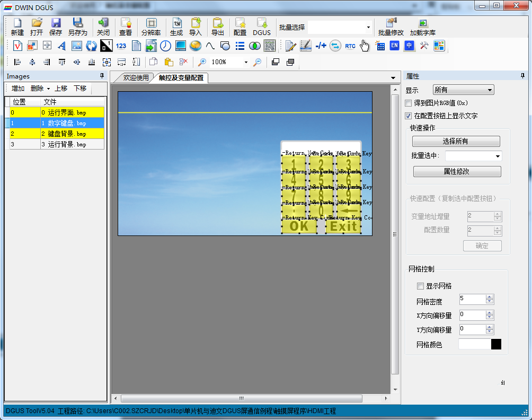Save project with 保存 icon
This screenshot has width=532, height=420.
click(56, 27)
